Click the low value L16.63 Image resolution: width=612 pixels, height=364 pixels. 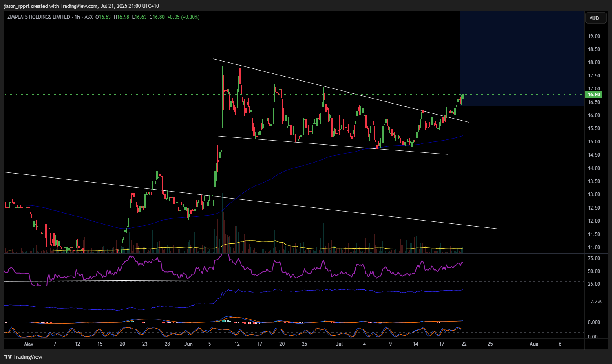(139, 17)
